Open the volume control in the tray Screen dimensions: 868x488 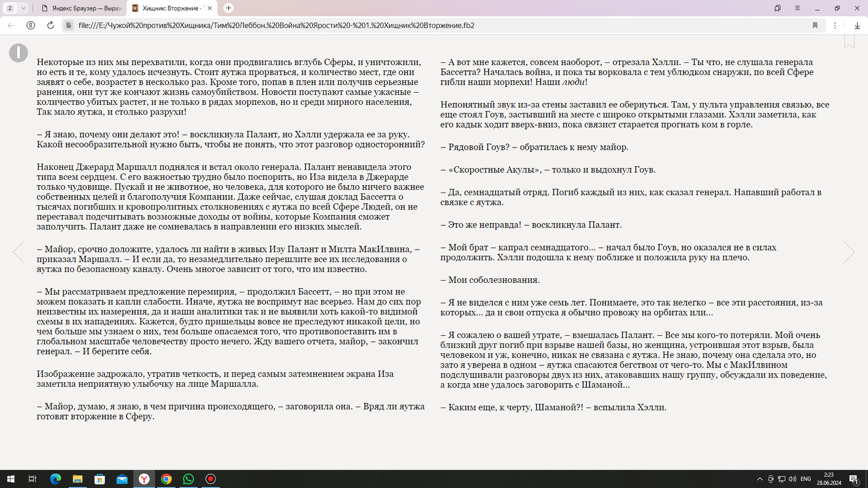click(x=792, y=479)
